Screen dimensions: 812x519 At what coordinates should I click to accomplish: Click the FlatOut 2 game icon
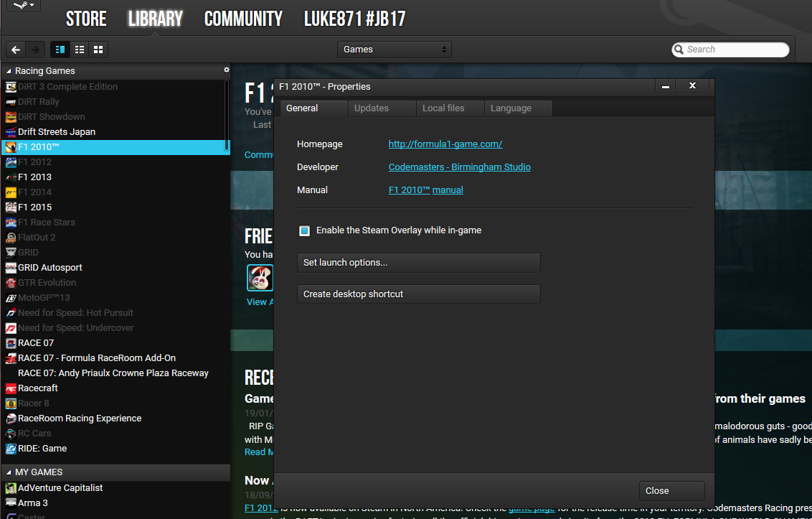tap(11, 238)
